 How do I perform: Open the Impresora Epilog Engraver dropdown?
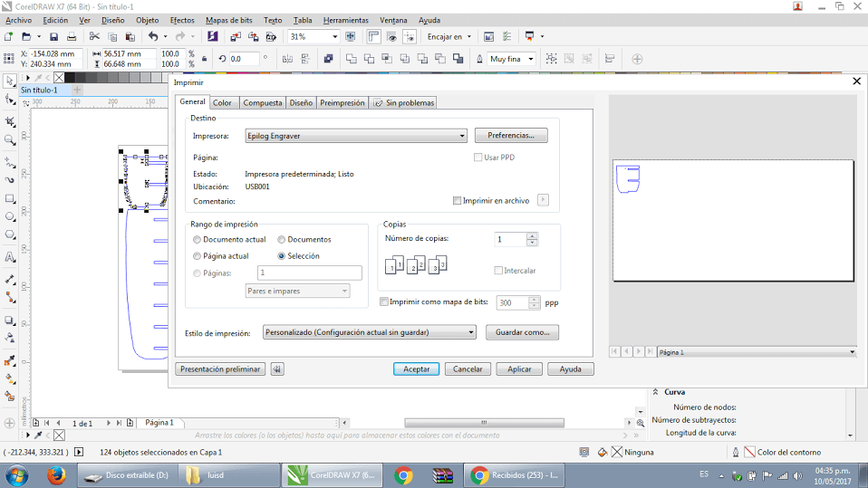click(356, 136)
